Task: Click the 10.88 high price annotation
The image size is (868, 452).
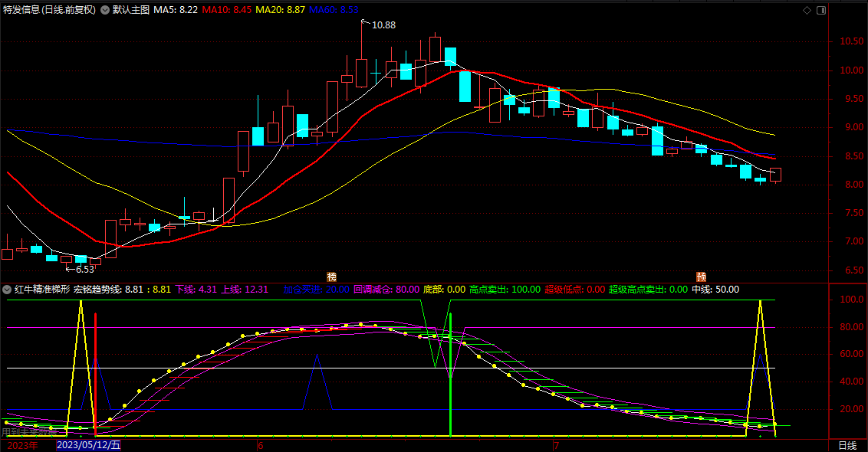Action: pyautogui.click(x=383, y=25)
